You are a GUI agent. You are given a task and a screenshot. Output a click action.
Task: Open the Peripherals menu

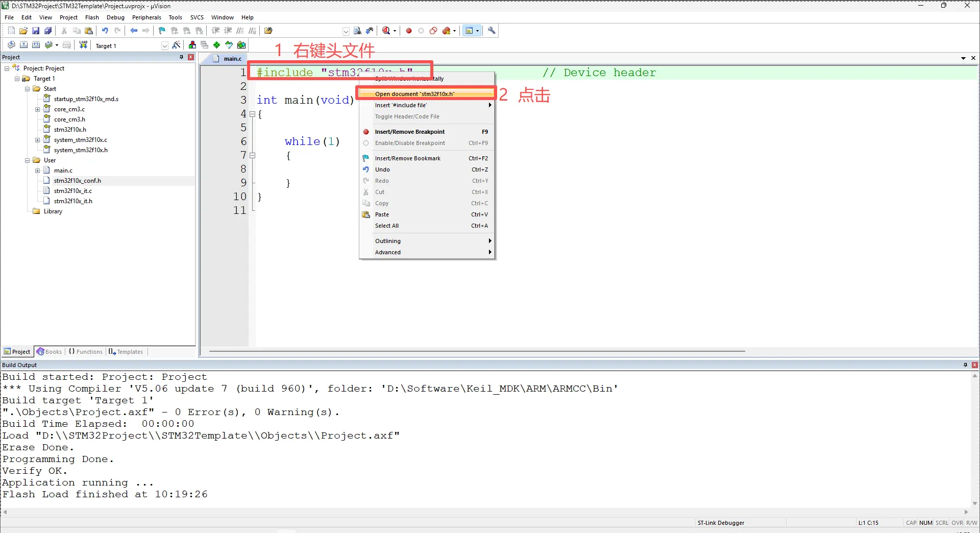146,17
